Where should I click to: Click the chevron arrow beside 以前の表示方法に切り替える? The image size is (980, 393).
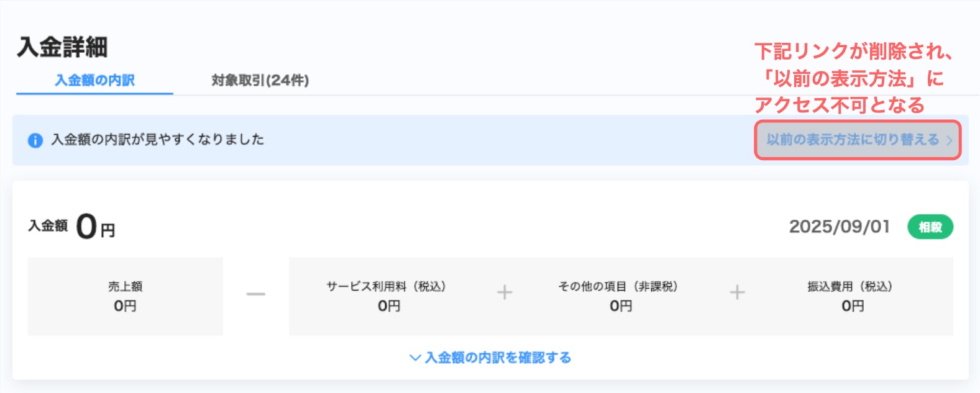[x=949, y=140]
